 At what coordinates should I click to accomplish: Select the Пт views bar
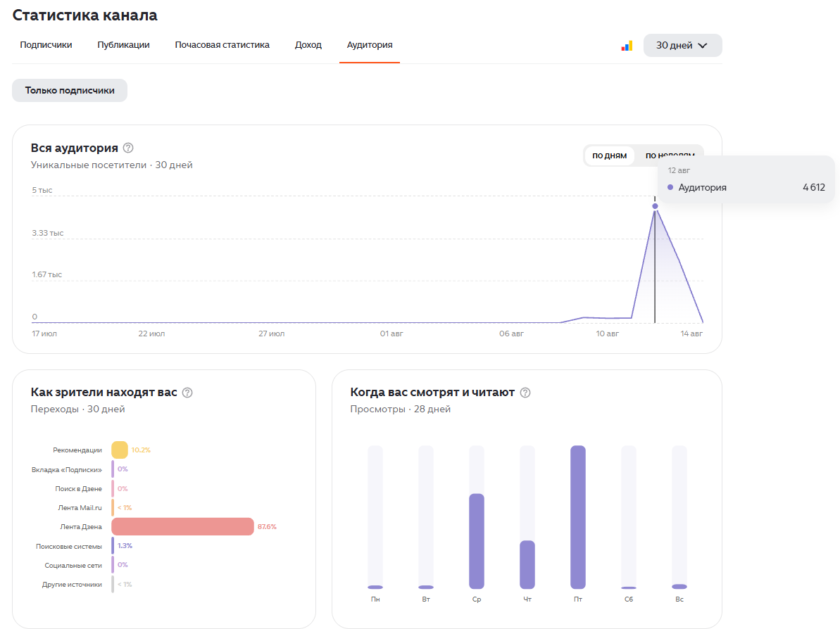[578, 517]
